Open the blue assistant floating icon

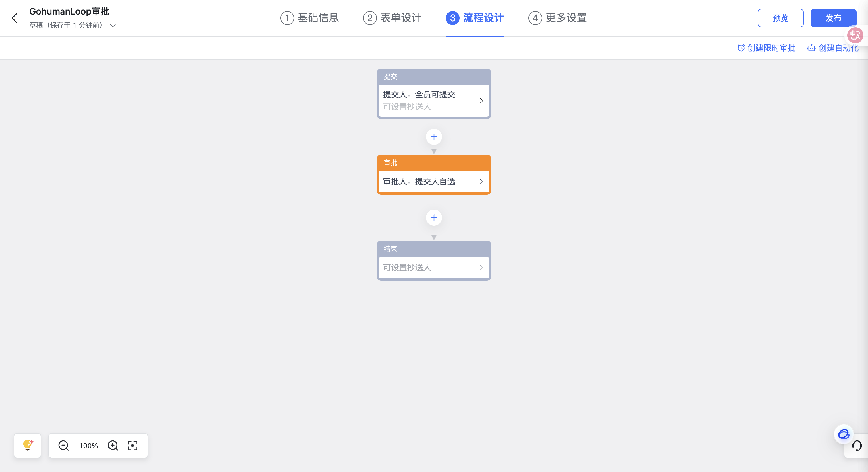pos(843,434)
